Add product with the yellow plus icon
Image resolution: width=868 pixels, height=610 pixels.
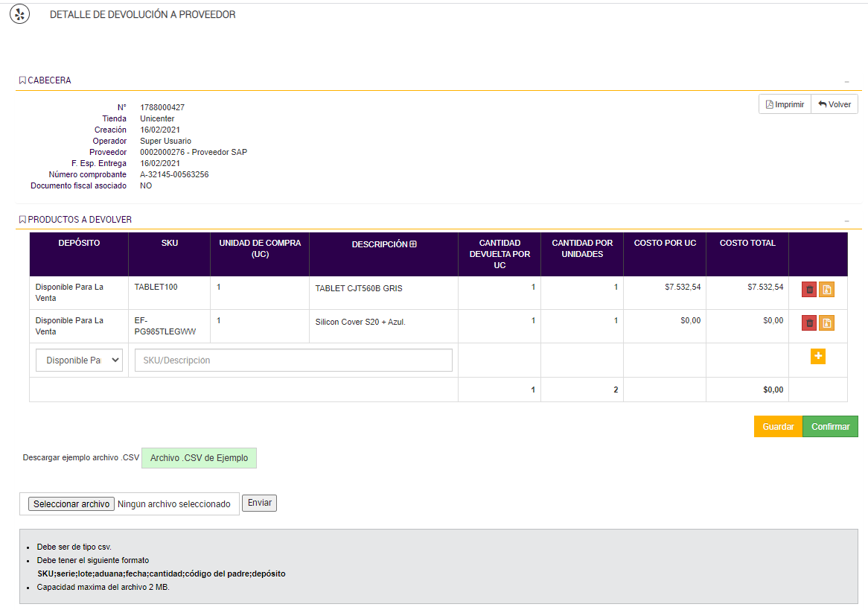click(x=818, y=357)
